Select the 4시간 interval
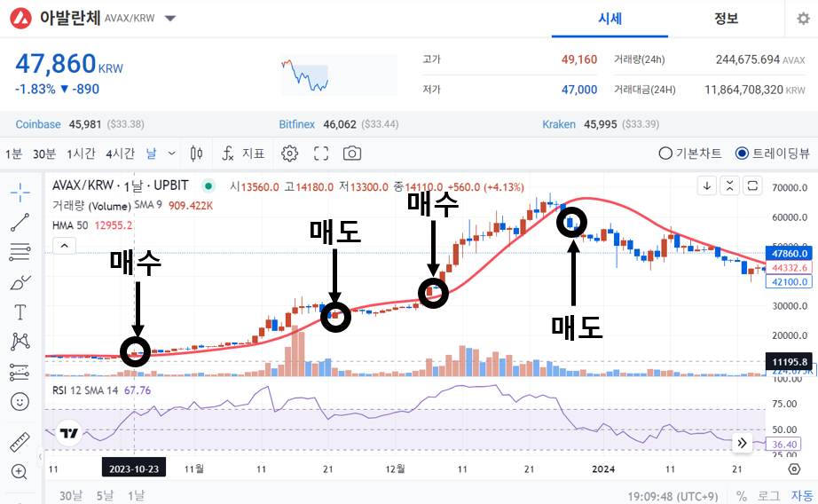 click(120, 154)
